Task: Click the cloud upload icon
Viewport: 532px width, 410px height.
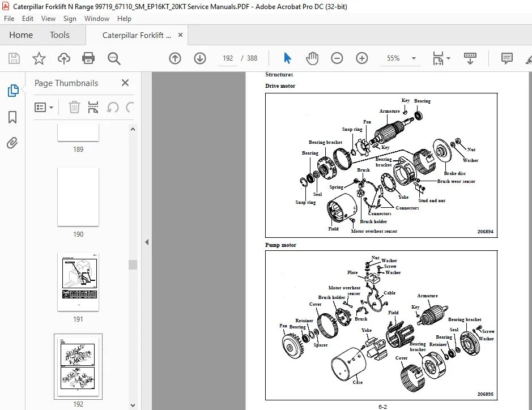Action: pos(64,58)
